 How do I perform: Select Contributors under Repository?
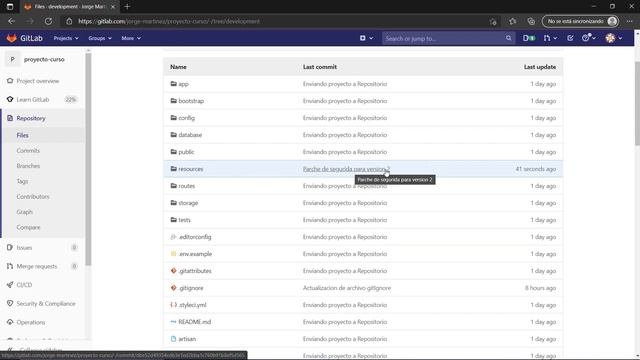[33, 197]
